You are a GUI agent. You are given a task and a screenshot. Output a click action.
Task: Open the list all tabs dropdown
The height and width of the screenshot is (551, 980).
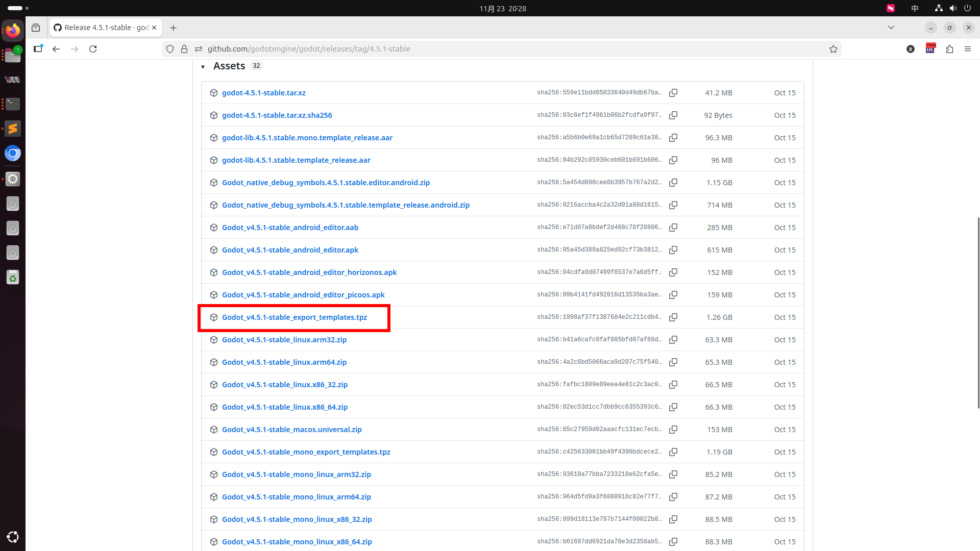coord(891,28)
